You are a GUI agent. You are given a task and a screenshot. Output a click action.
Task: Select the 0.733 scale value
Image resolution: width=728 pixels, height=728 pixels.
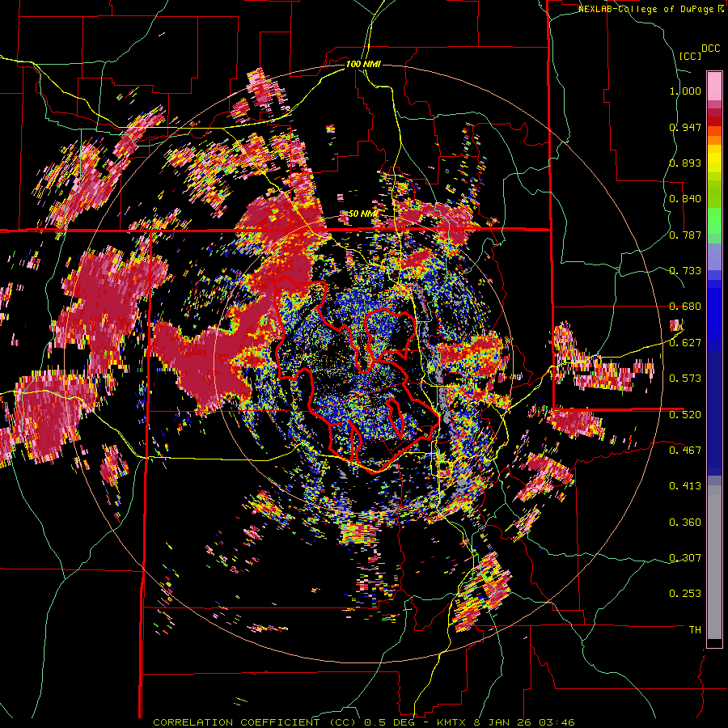[685, 271]
